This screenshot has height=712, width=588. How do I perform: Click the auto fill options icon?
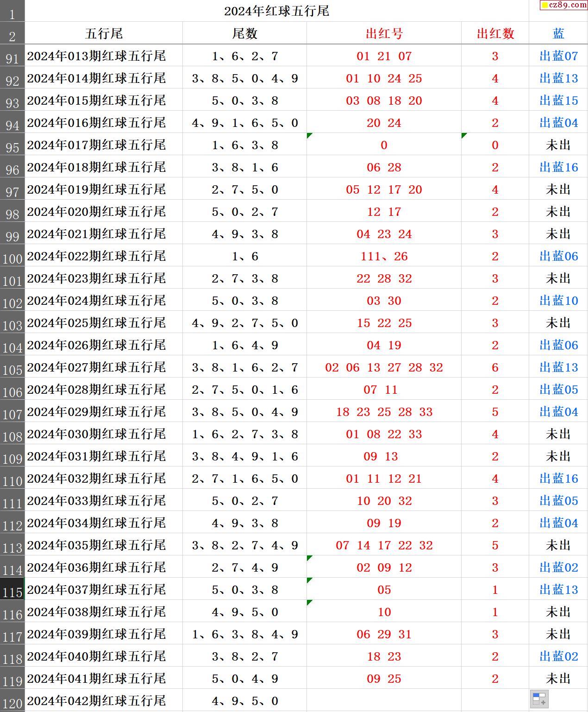pyautogui.click(x=539, y=699)
